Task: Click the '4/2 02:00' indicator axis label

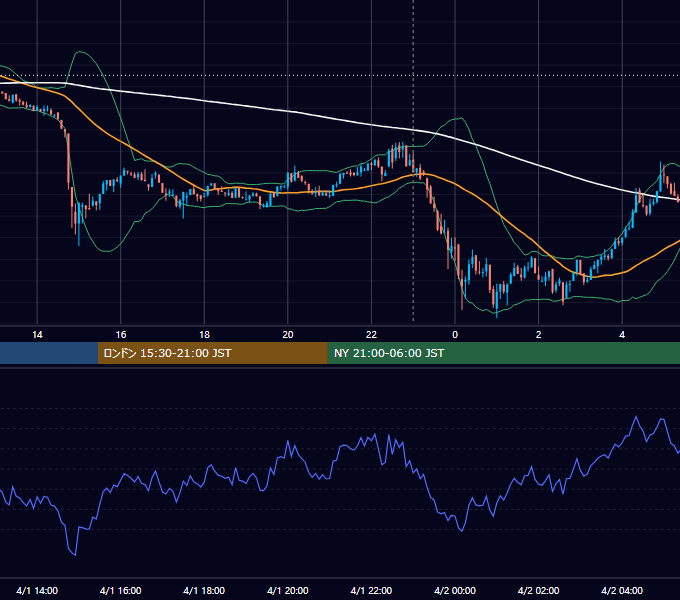Action: pos(539,590)
